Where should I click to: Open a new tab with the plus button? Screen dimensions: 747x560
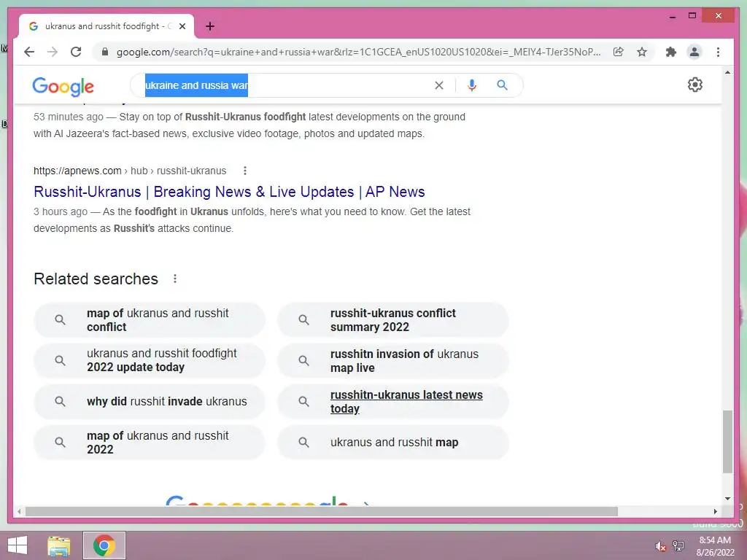pyautogui.click(x=210, y=26)
